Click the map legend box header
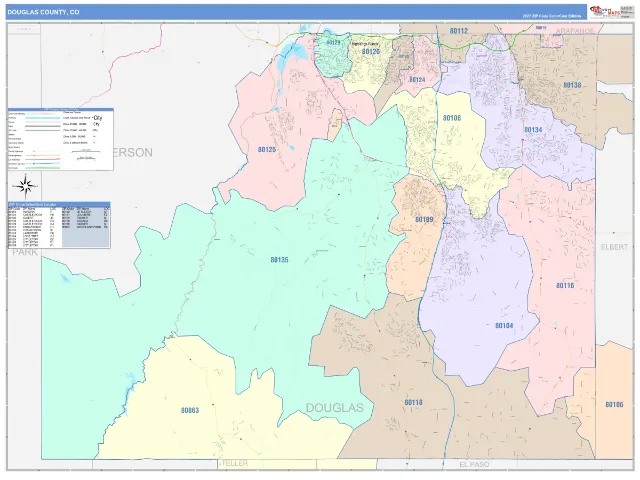Screen dimensions: 640x480 pyautogui.click(x=60, y=110)
